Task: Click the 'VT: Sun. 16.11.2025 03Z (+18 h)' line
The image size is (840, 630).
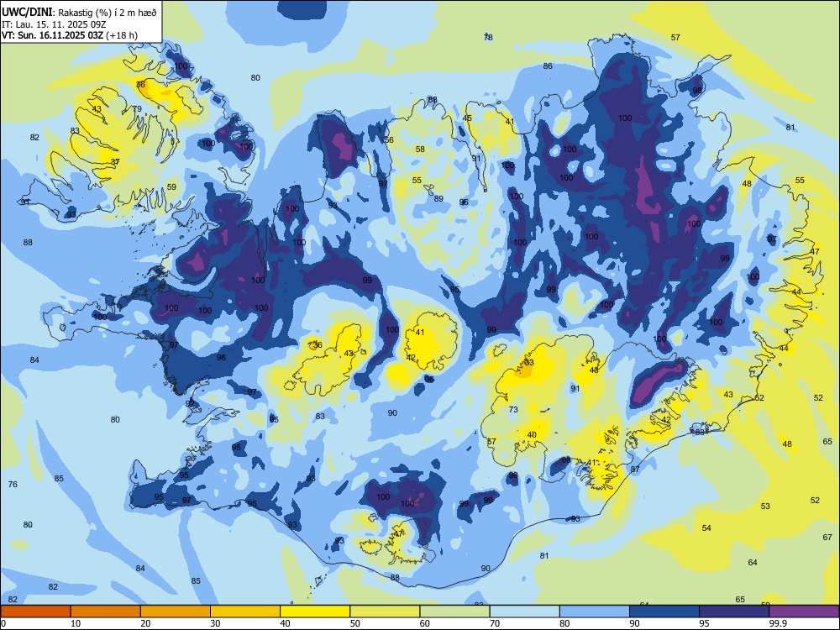Action: click(70, 35)
